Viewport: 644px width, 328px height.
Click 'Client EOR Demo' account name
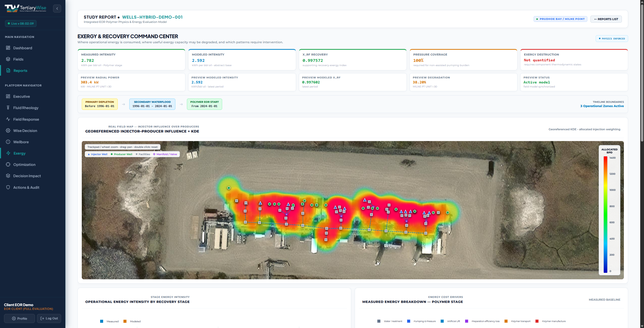point(19,305)
